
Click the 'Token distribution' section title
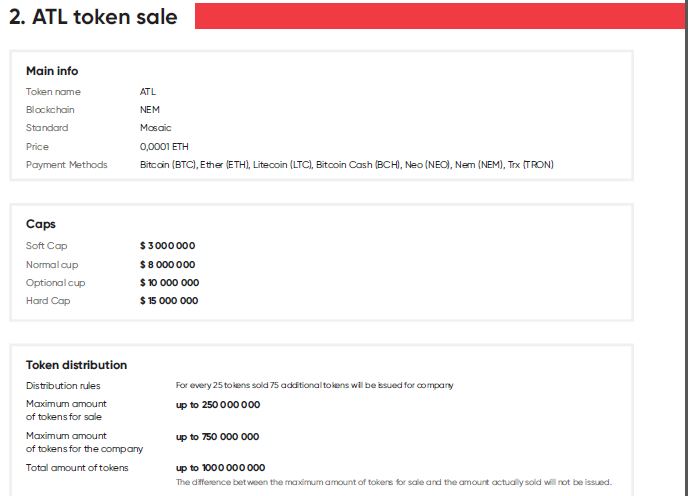76,365
